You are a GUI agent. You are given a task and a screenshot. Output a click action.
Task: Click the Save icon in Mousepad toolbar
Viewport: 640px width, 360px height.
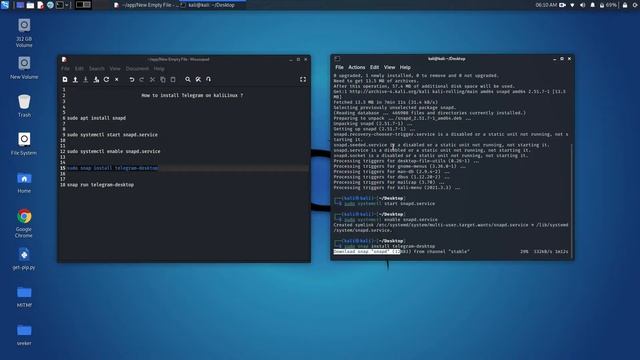(85, 80)
